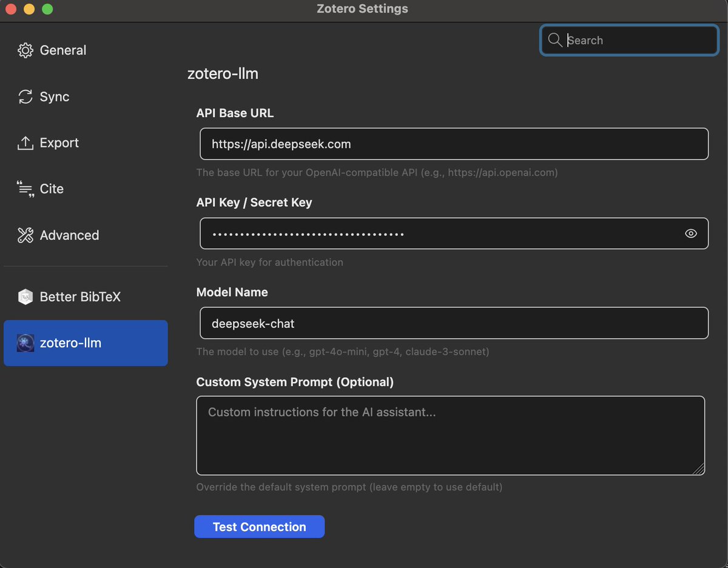Minimize window with the yellow button
The image size is (728, 568).
(x=29, y=9)
